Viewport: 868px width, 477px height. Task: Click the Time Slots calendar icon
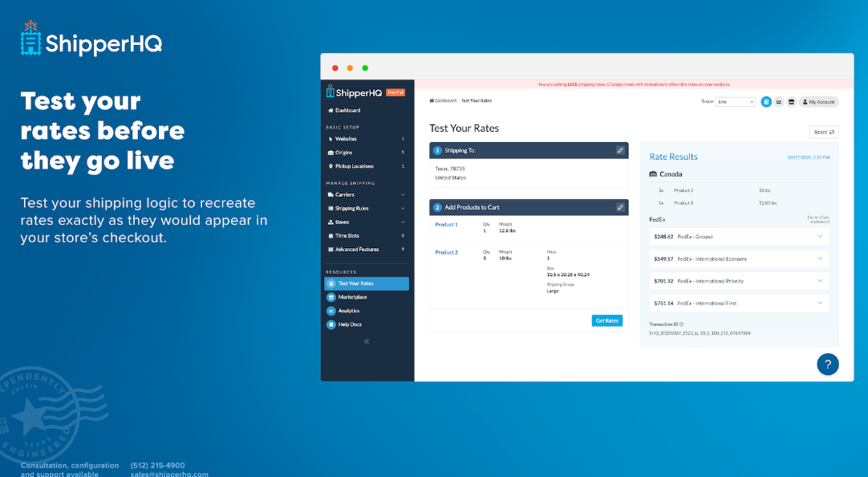[x=331, y=235]
